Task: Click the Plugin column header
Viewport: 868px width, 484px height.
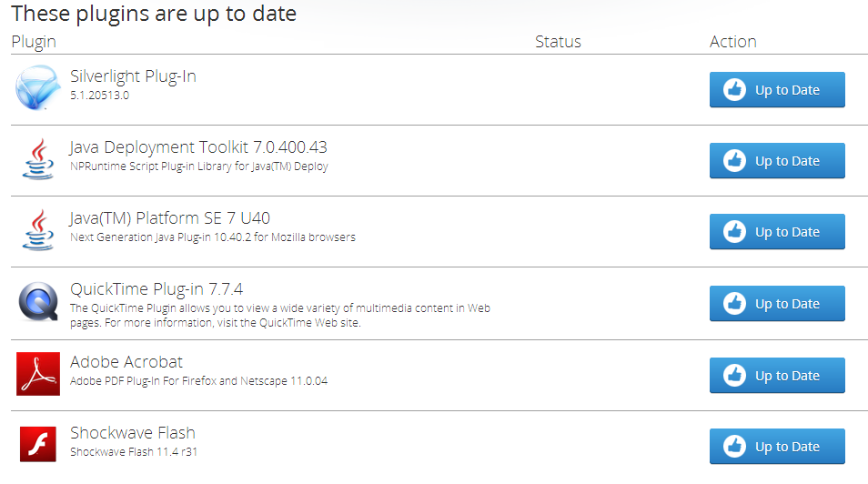Action: pyautogui.click(x=34, y=42)
